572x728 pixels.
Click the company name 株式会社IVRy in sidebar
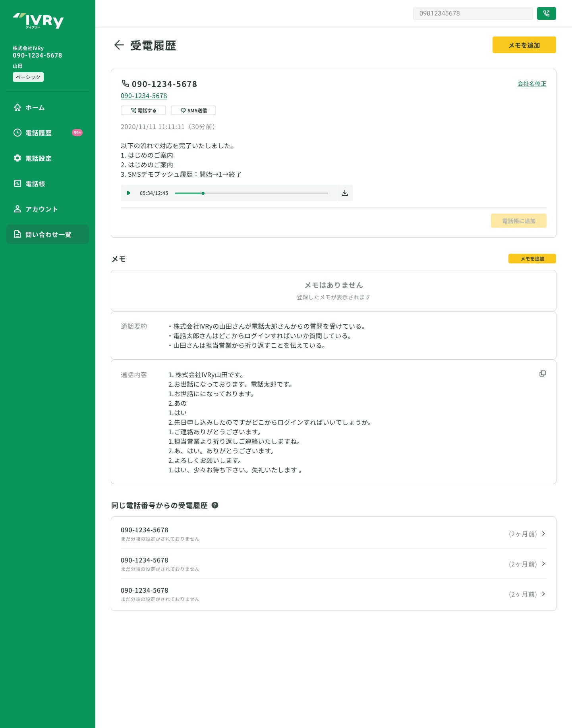[x=28, y=48]
